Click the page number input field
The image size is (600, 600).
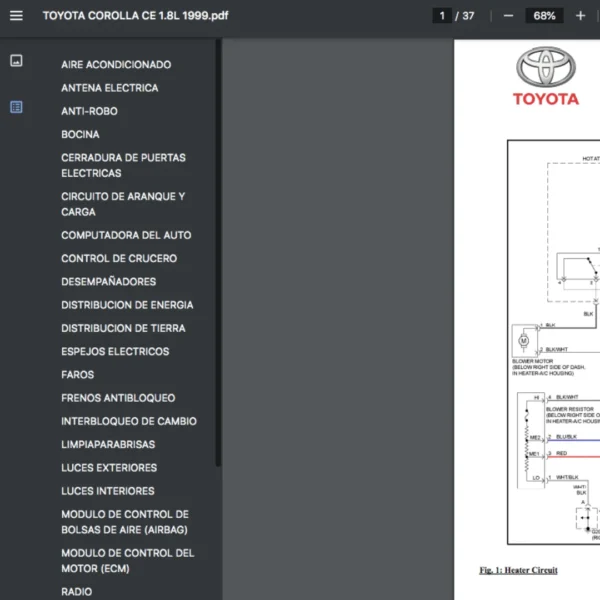[442, 16]
